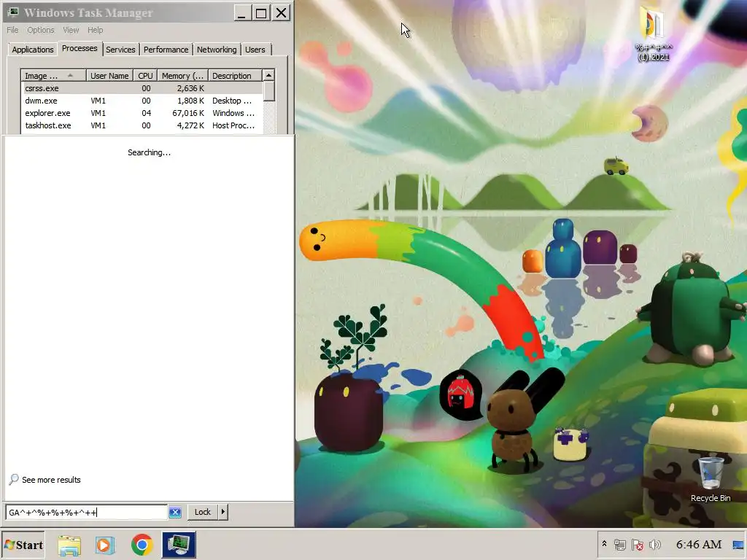747x560 pixels.
Task: Sort processes by Description column
Action: 235,76
